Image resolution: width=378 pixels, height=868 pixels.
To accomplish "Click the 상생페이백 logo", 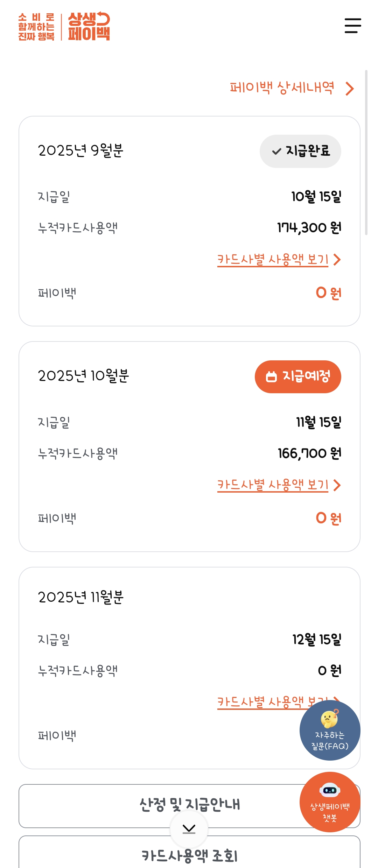I will [x=89, y=27].
